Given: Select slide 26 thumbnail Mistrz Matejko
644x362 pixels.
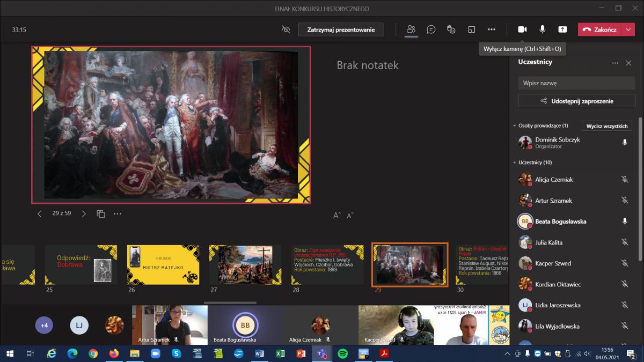Looking at the screenshot, I should (163, 264).
